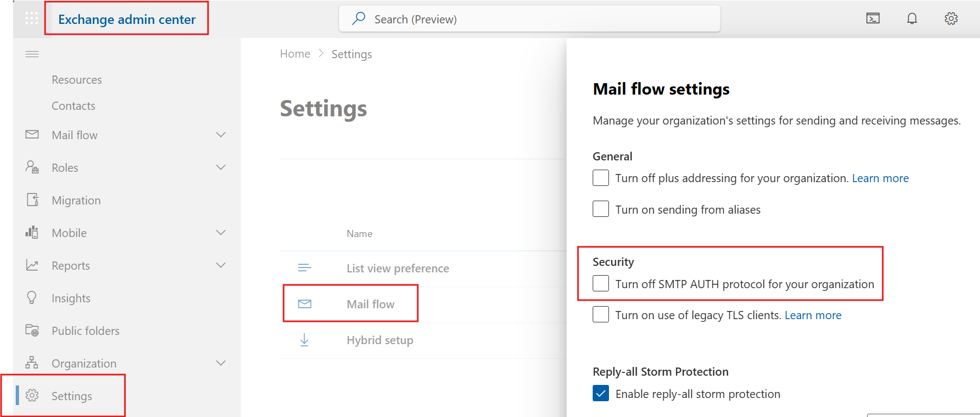
Task: Collapse the navigation hamburger menu
Action: point(32,54)
